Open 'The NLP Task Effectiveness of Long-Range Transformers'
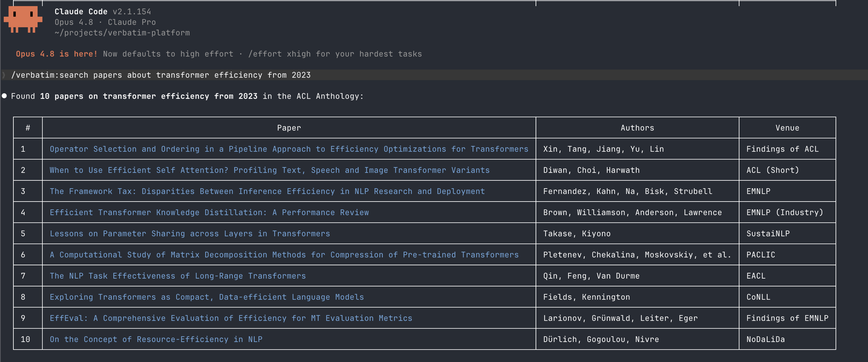868x362 pixels. [x=178, y=276]
